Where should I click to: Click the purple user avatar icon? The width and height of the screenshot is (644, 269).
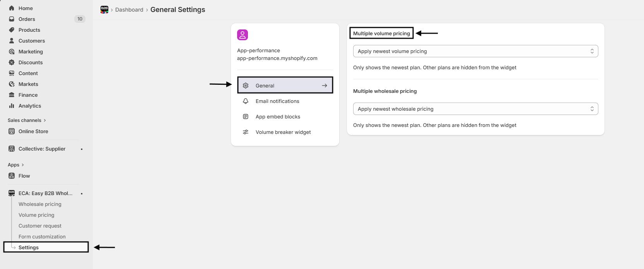243,35
